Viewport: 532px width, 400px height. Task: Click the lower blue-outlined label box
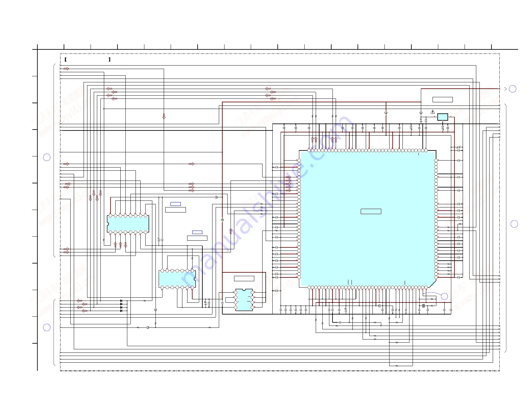click(197, 232)
